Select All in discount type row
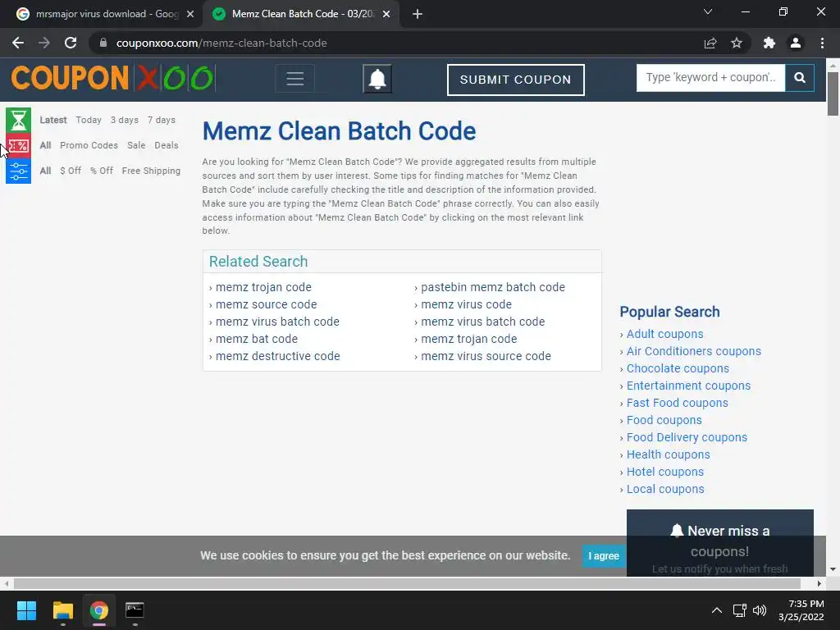Screen dimensions: 840x630 46,171
